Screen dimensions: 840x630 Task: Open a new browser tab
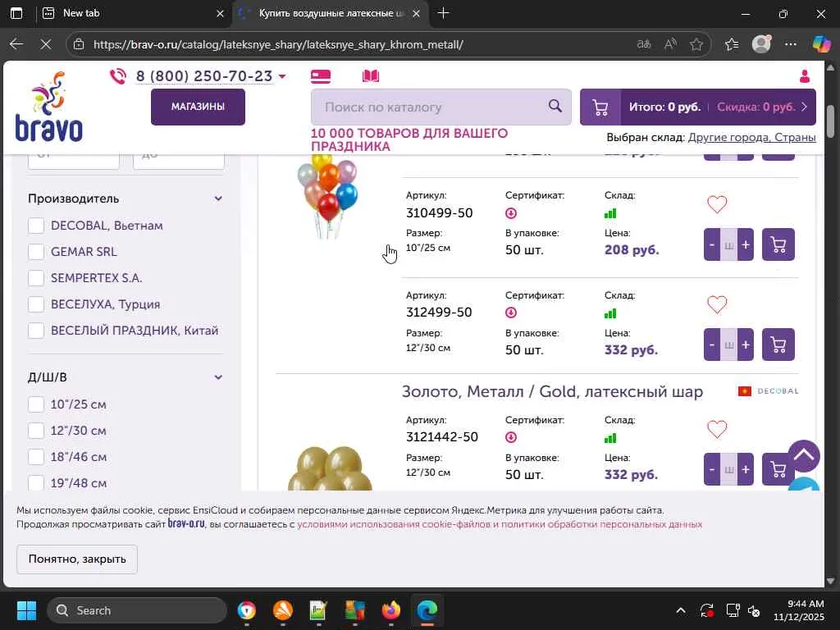point(443,13)
